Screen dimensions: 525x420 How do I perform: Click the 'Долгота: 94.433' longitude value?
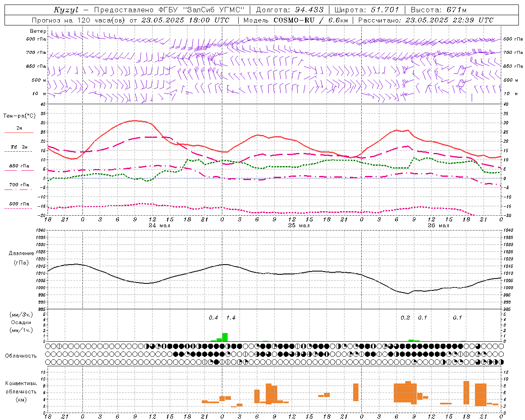(290, 10)
